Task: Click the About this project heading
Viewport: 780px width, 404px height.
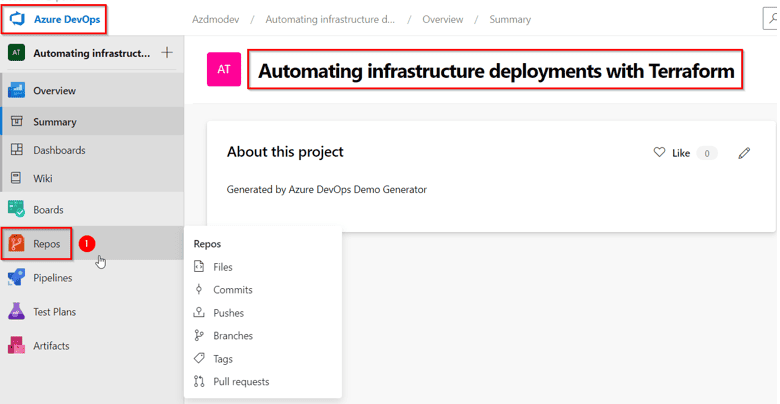Action: point(285,152)
